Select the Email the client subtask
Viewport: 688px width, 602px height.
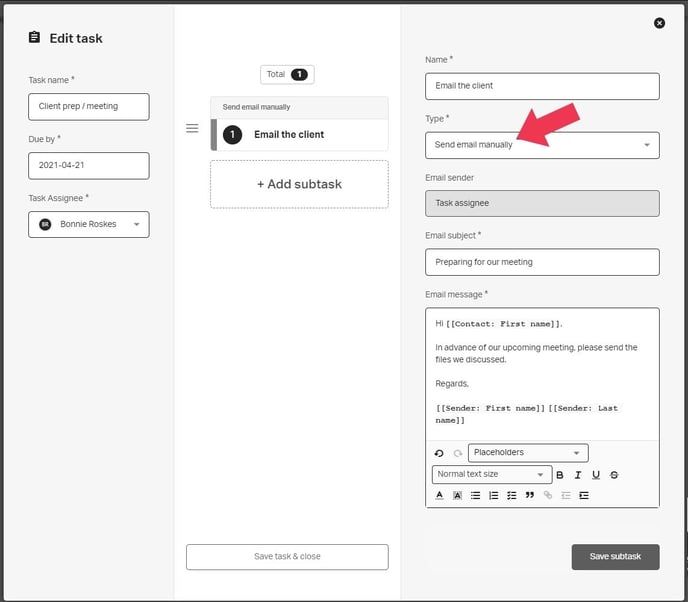[x=300, y=135]
